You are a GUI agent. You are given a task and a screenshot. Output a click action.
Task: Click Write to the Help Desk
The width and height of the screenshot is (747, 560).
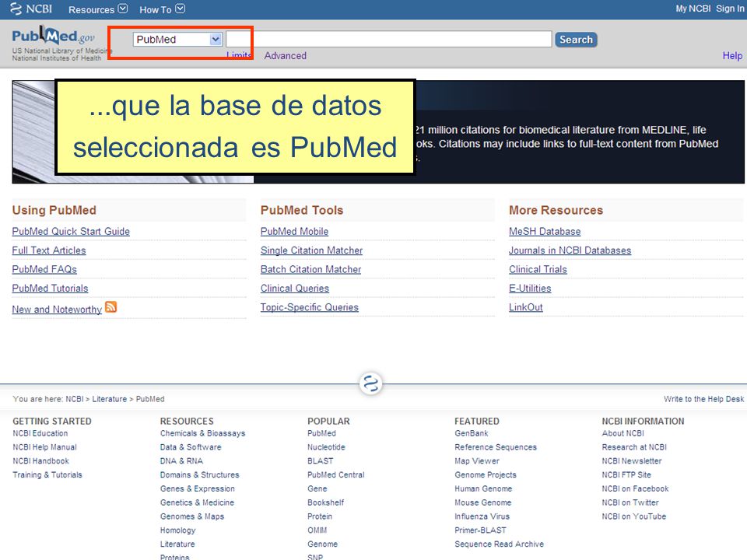pos(703,399)
